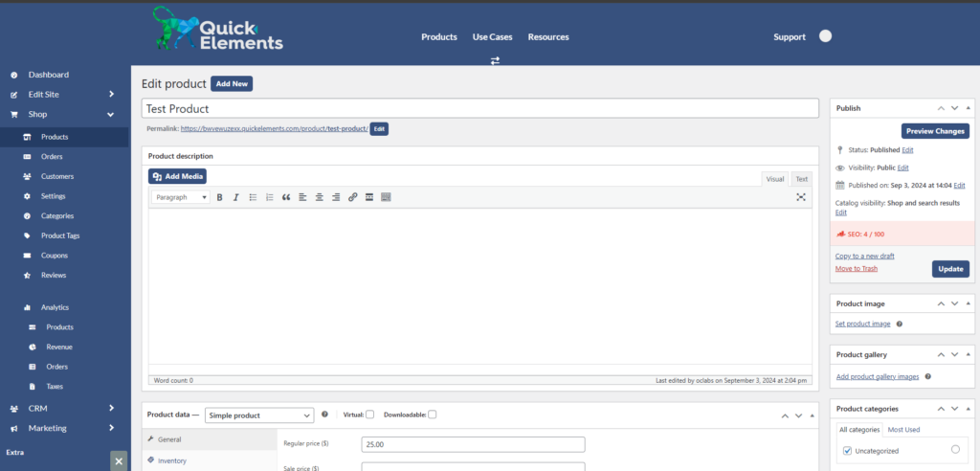
Task: Close the Extra panel with the X
Action: tap(119, 461)
